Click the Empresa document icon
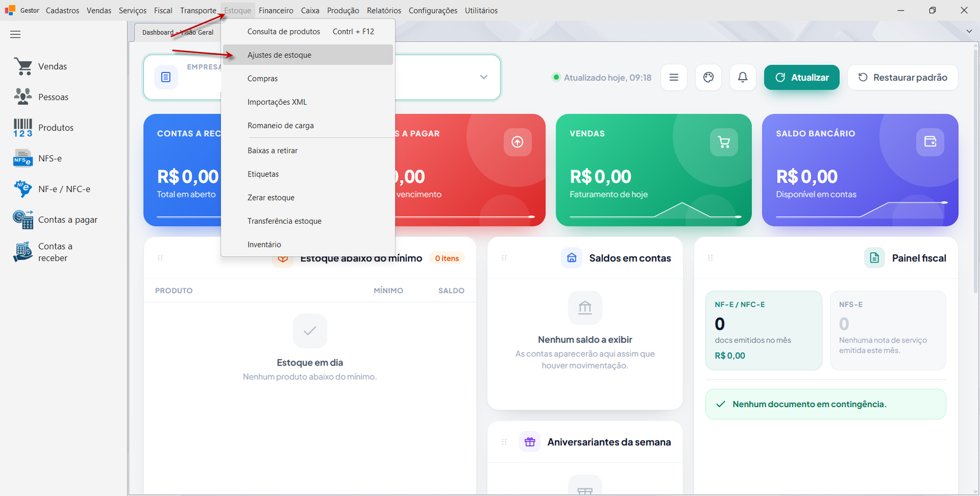This screenshot has width=980, height=496. 166,77
